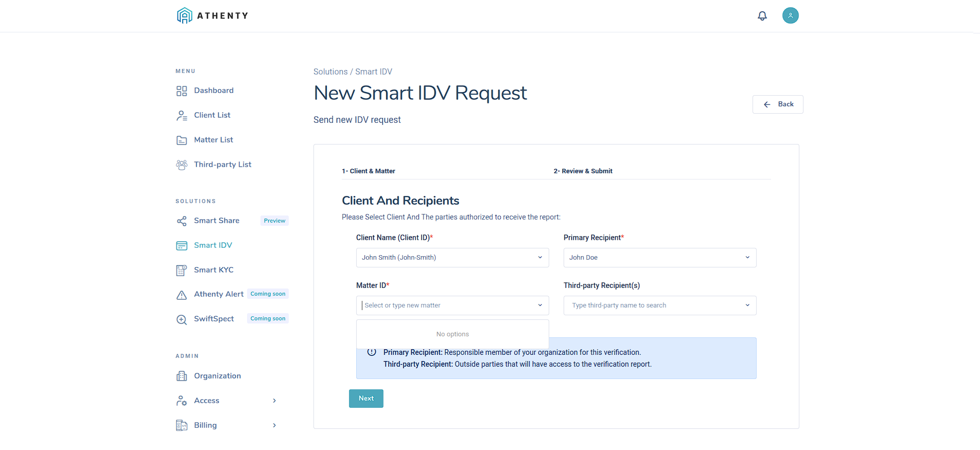The image size is (980, 450).
Task: Open Organization admin page
Action: point(217,376)
